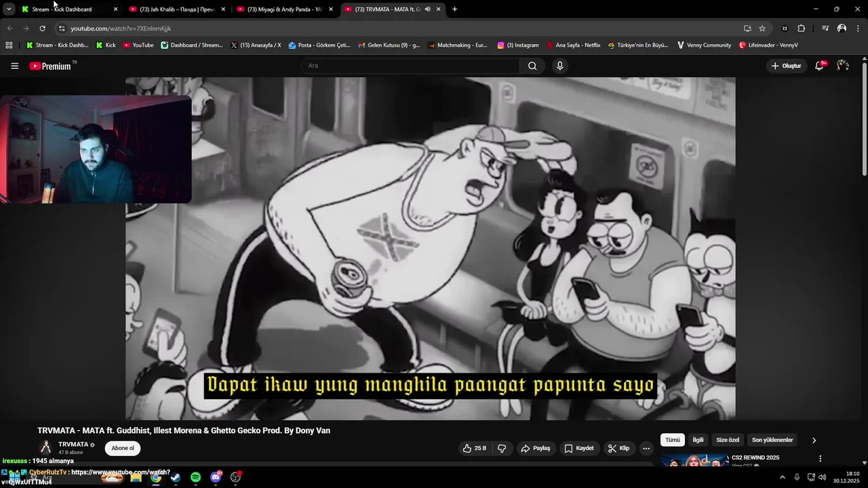Open the Chrome tab search dropdown
The width and height of the screenshot is (868, 488).
coord(9,9)
